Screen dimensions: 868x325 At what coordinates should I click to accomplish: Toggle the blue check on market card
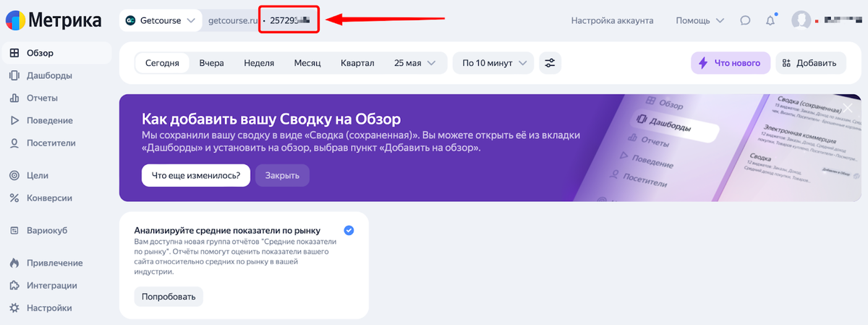(349, 230)
